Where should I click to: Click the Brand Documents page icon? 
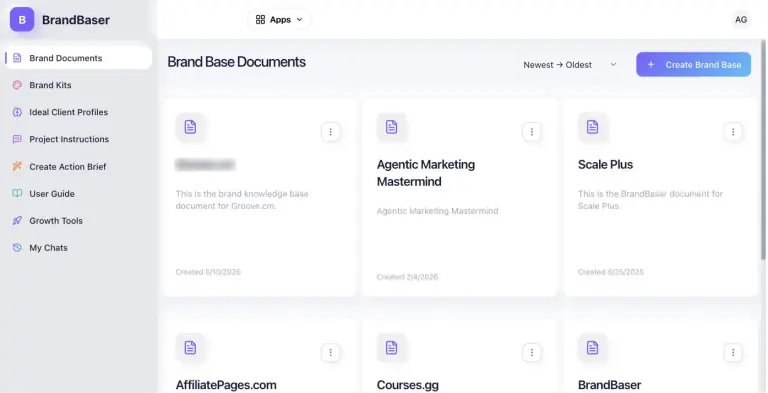pos(17,58)
